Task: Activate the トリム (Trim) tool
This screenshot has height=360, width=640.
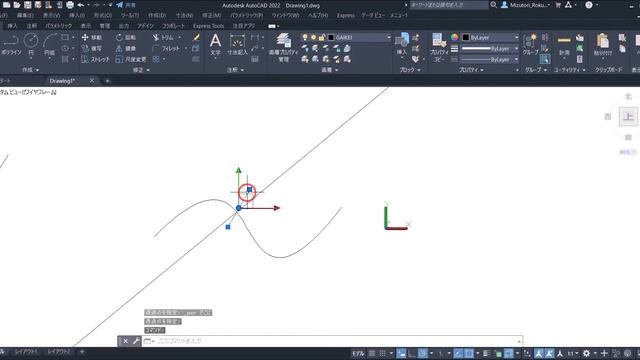Action: pos(163,38)
